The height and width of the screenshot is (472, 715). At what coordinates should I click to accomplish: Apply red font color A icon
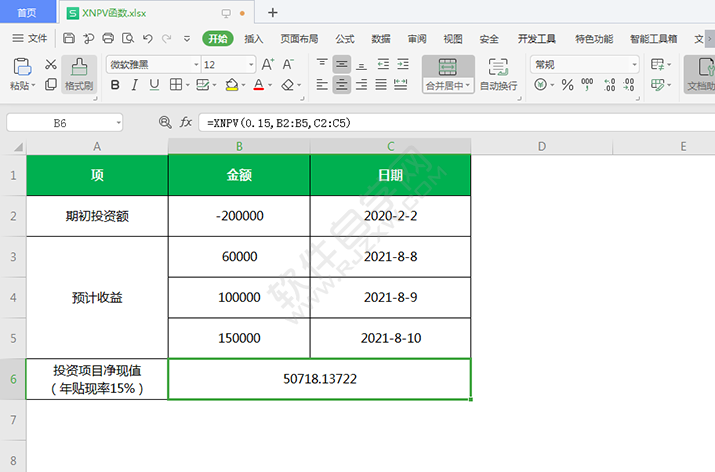pos(259,85)
